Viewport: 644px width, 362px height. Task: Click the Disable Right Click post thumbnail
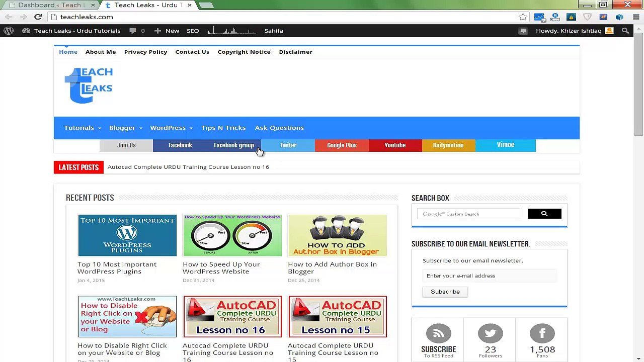click(127, 317)
